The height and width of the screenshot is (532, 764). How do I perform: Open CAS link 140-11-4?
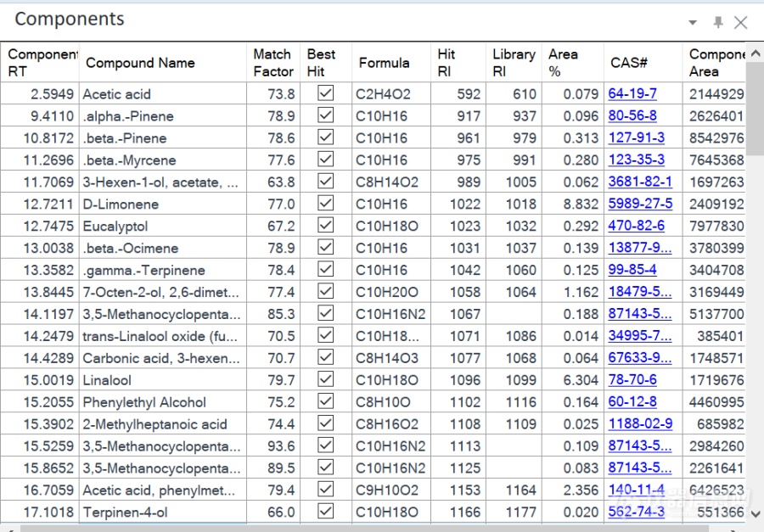pos(636,490)
